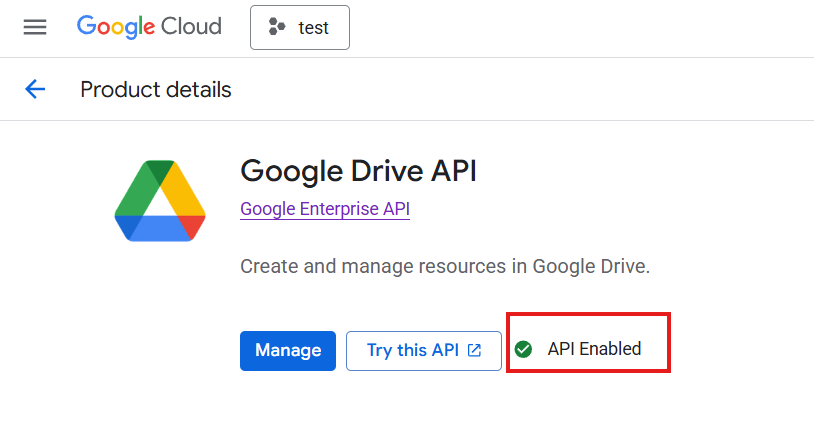
Task: Click the Google Drive API heading
Action: (358, 170)
